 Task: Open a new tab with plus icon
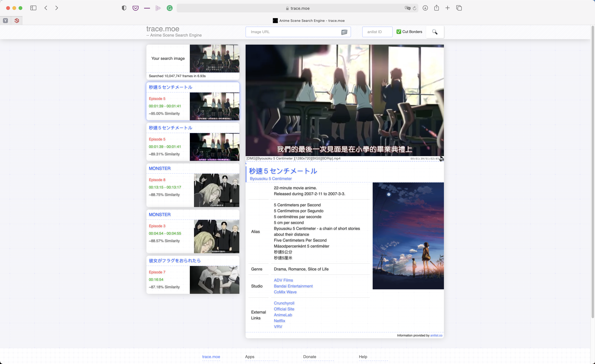coord(447,8)
